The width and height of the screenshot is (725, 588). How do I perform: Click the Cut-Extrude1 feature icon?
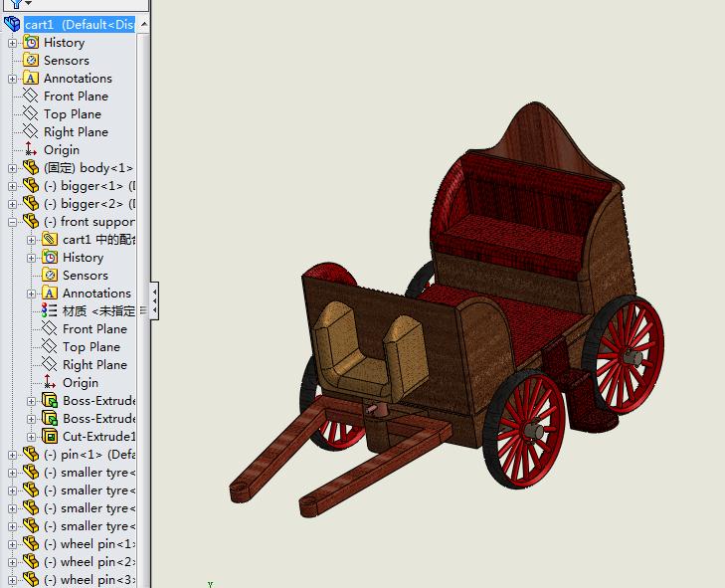click(50, 436)
